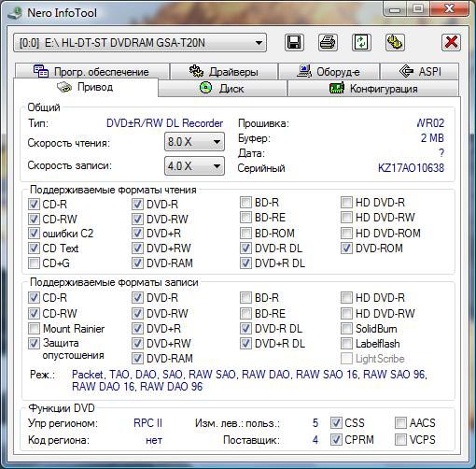Click the Nero InfoTool title bar icon
The image size is (476, 469).
15,13
